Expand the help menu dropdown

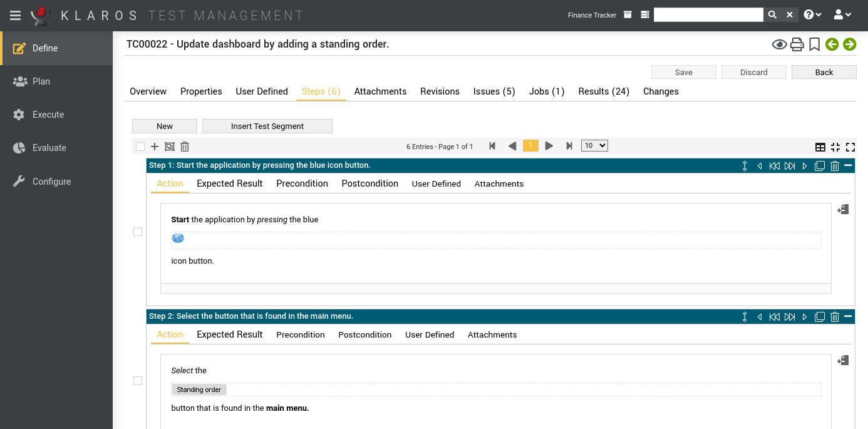tap(812, 14)
